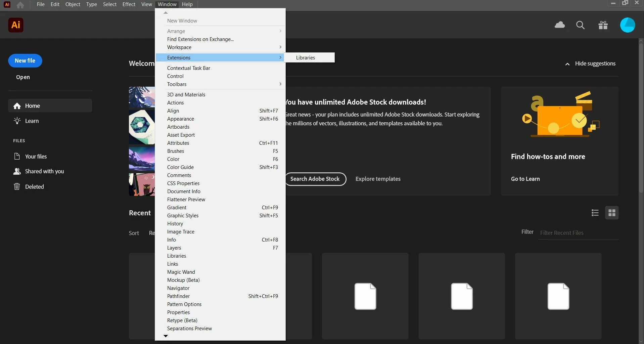Click the Your files document icon
Image resolution: width=644 pixels, height=344 pixels.
pyautogui.click(x=17, y=156)
